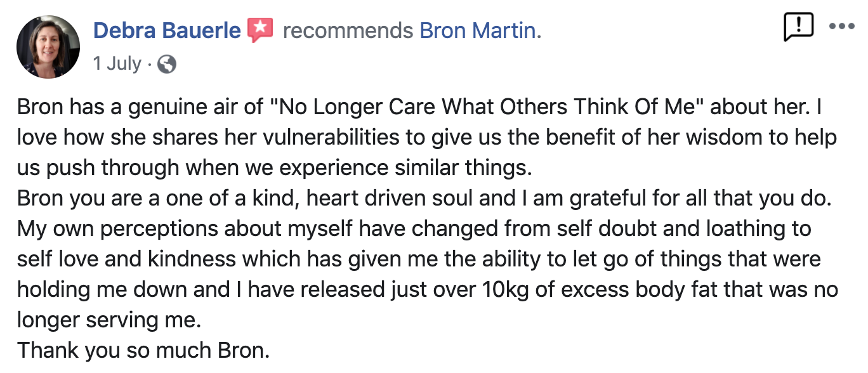
Task: Open the three-dot post options menu
Action: pos(843,27)
